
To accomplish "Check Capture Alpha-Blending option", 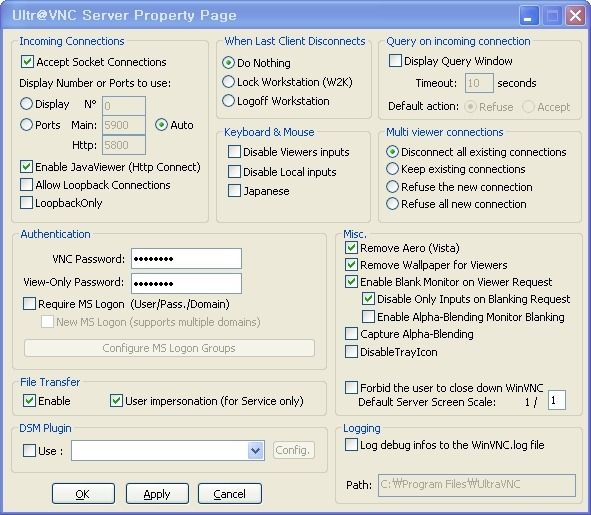I will (x=351, y=334).
